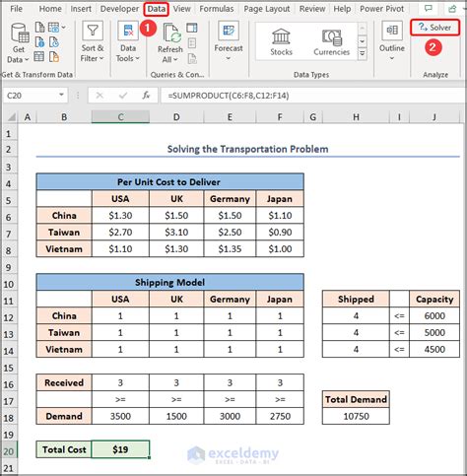Click the formula bar checkmark Enter icon
Screen dimensions: 467x476
pos(123,96)
